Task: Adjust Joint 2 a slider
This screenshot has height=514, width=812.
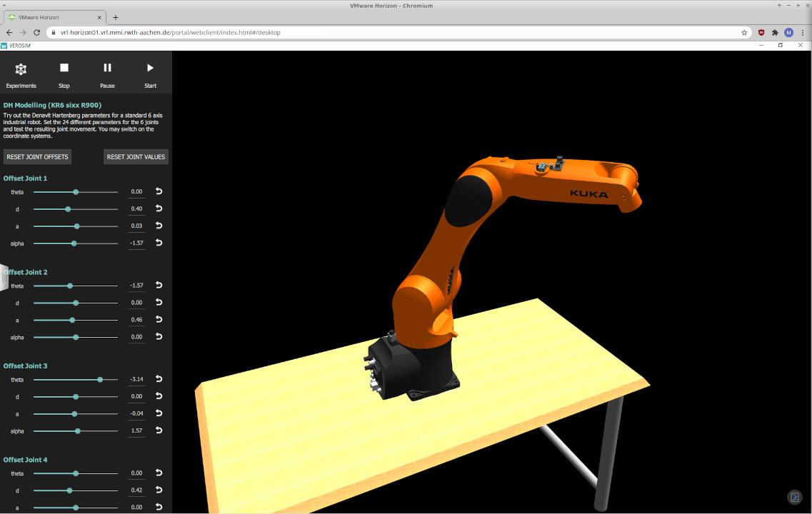Action: tap(76, 320)
